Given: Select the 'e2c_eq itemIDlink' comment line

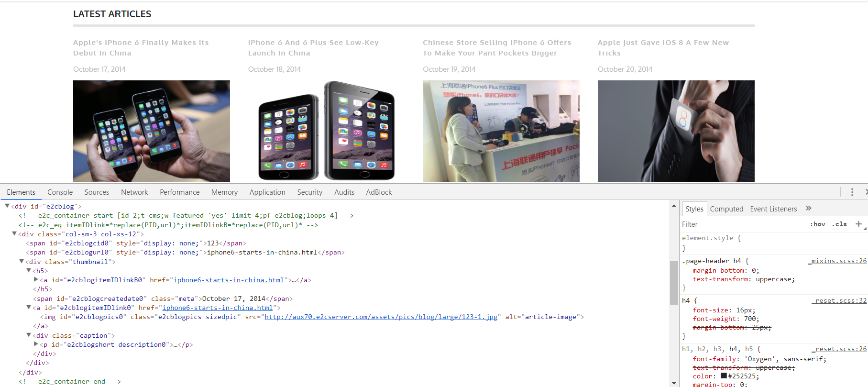Looking at the screenshot, I should [168, 225].
